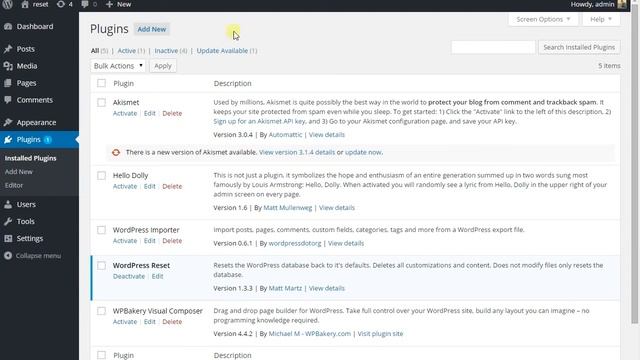Click the Akismet update refresh icon
The width and height of the screenshot is (640, 360).
(116, 152)
